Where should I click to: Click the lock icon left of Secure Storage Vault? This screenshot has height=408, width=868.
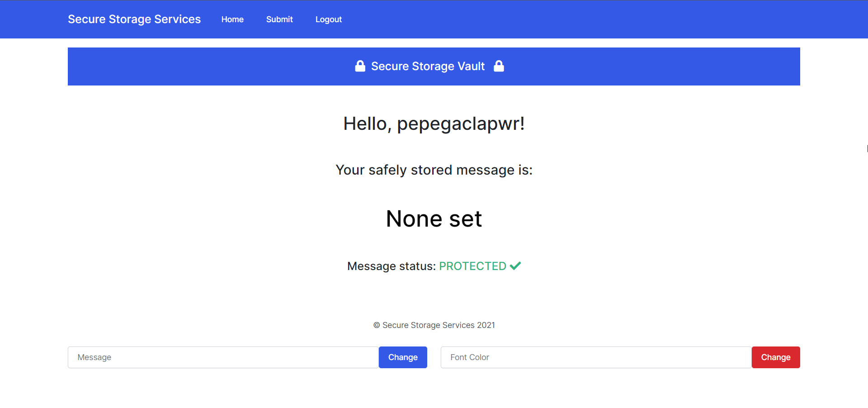coord(360,66)
